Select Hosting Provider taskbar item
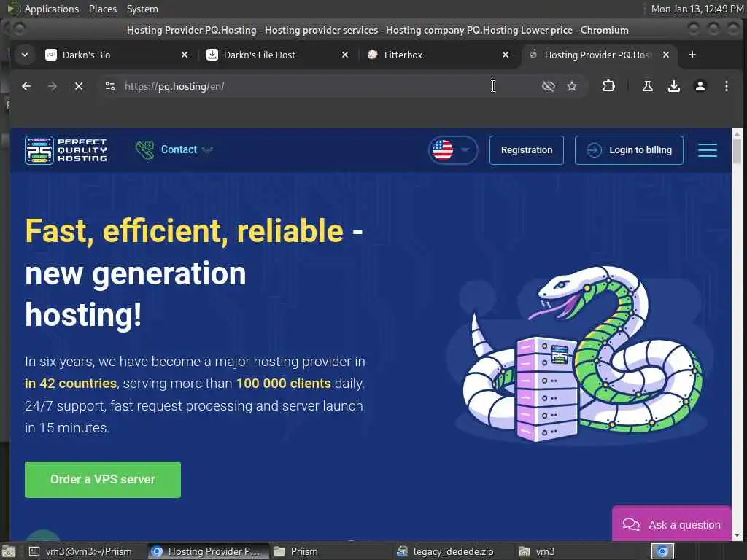Screen dimensions: 747x560 pyautogui.click(x=208, y=551)
